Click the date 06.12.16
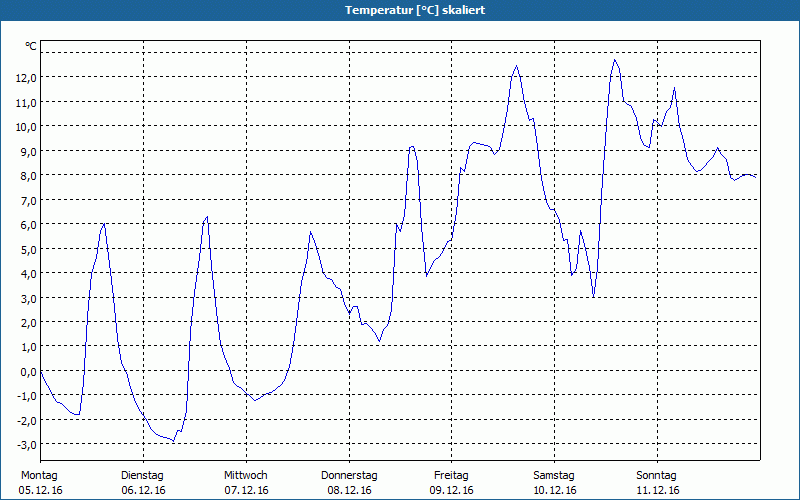The image size is (800, 500). pyautogui.click(x=143, y=490)
